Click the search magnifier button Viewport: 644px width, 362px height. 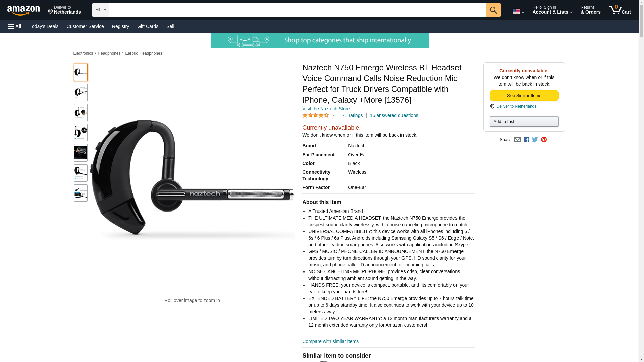pyautogui.click(x=493, y=10)
